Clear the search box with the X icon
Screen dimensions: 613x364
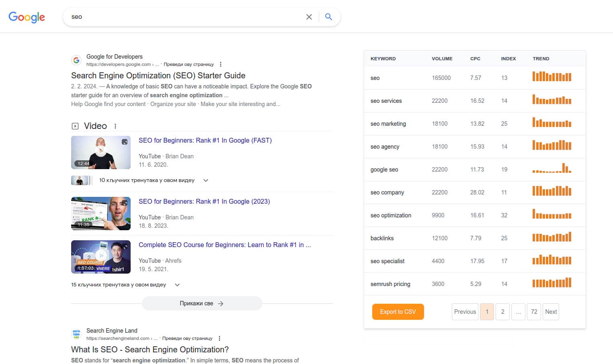click(x=309, y=17)
